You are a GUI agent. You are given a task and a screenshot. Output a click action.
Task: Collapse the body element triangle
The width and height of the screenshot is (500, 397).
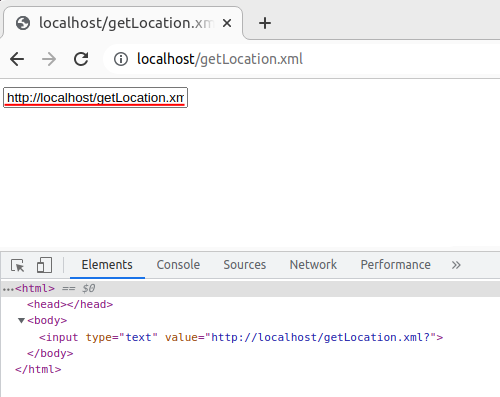(x=21, y=321)
